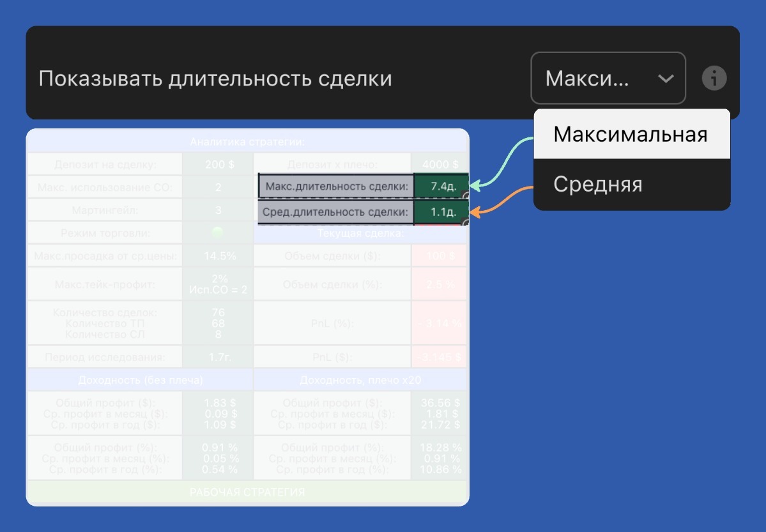Click the chevron on the "Макси..." dropdown
This screenshot has height=532, width=766.
(665, 78)
